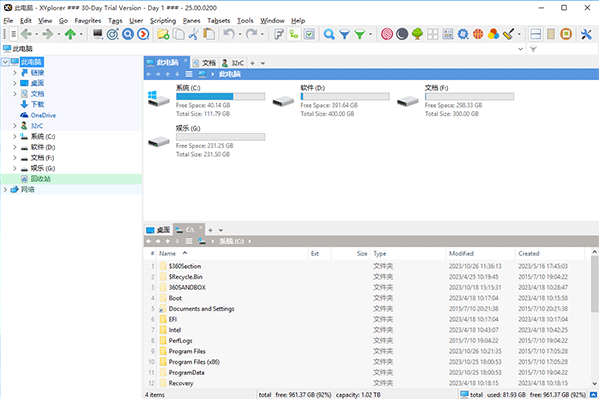Screen dimensions: 599x399
Task: Open the Scripting menu
Action: (x=163, y=21)
